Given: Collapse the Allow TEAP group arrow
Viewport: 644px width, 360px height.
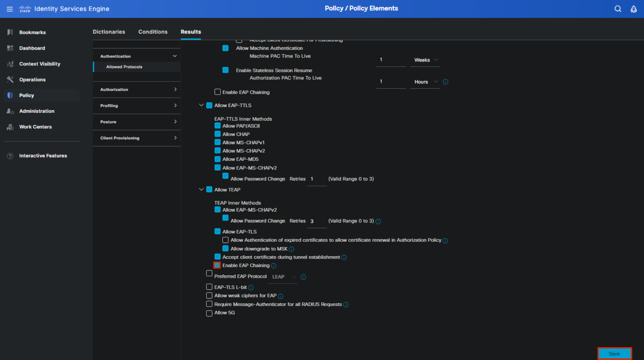Looking at the screenshot, I should [x=201, y=189].
